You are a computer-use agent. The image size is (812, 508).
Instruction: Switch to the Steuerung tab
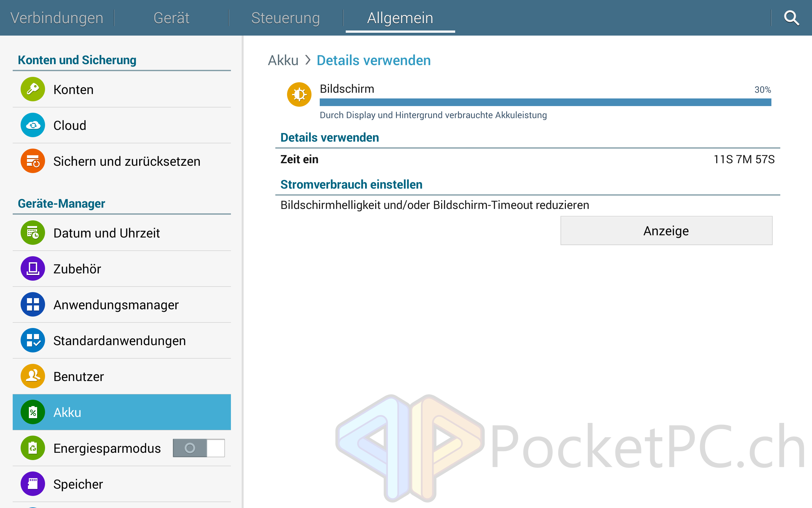point(285,18)
